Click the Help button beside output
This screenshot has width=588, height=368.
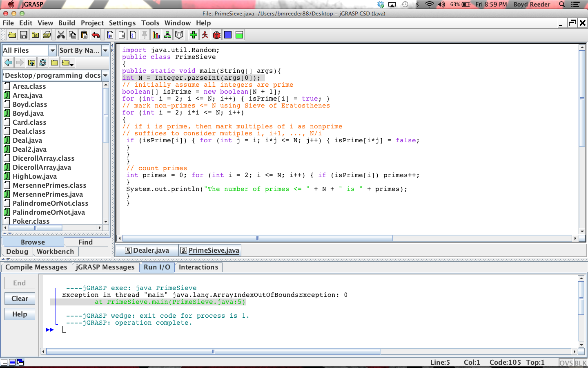pyautogui.click(x=20, y=314)
